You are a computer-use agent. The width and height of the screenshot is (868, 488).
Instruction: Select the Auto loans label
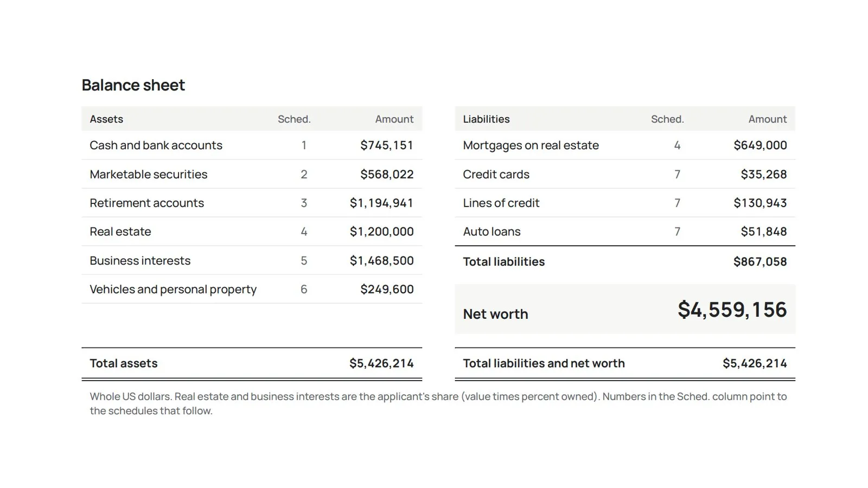point(492,232)
